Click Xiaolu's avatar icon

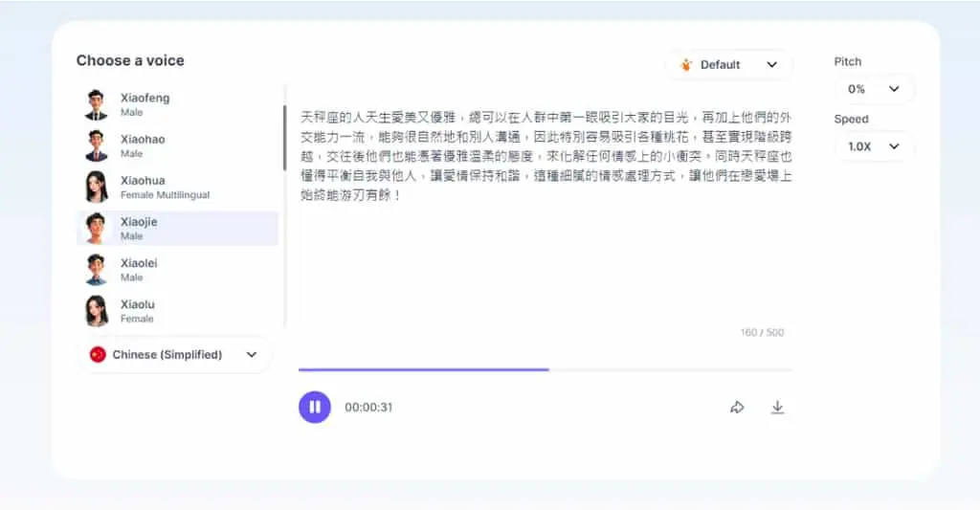(x=97, y=311)
